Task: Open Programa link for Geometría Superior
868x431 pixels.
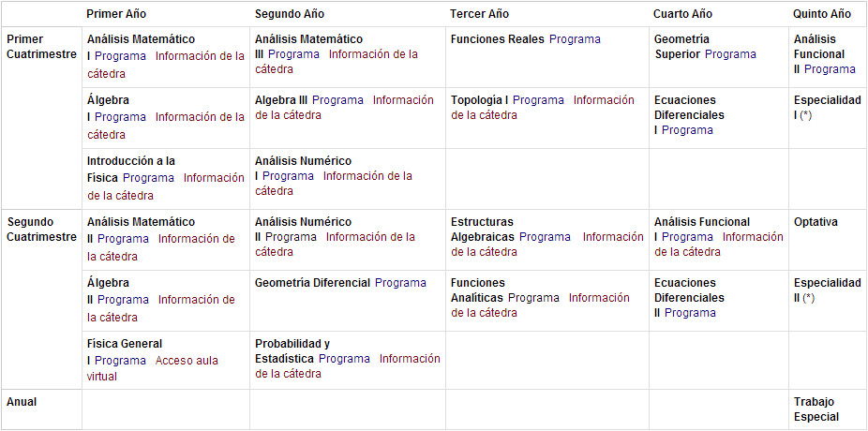Action: click(x=730, y=54)
